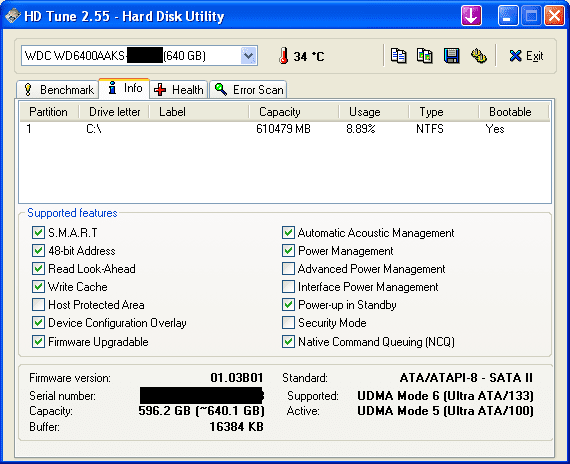Click the copy screenshot to clipboard icon
This screenshot has height=464, width=570.
[425, 56]
